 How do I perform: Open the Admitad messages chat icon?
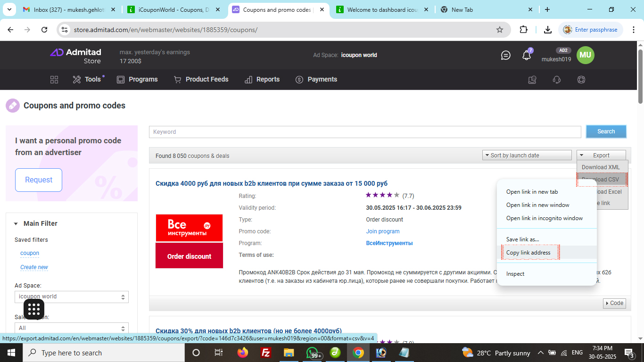[505, 56]
